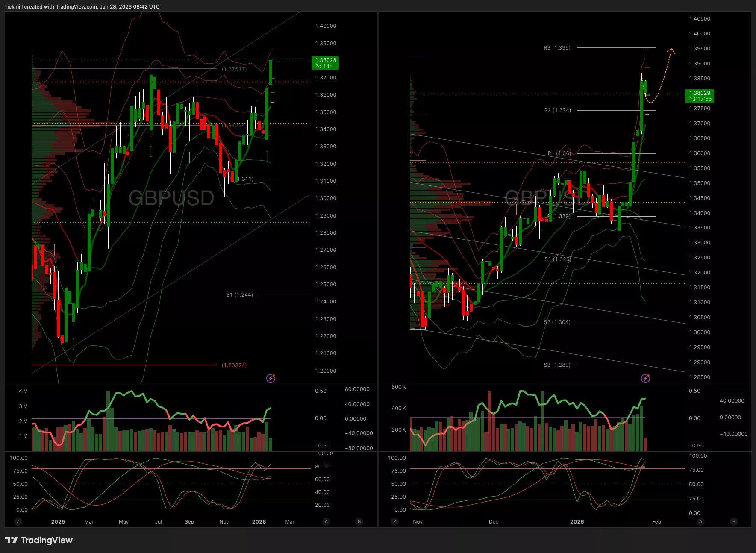Click the Z circle on left chart
This screenshot has height=553, width=756.
click(x=18, y=521)
